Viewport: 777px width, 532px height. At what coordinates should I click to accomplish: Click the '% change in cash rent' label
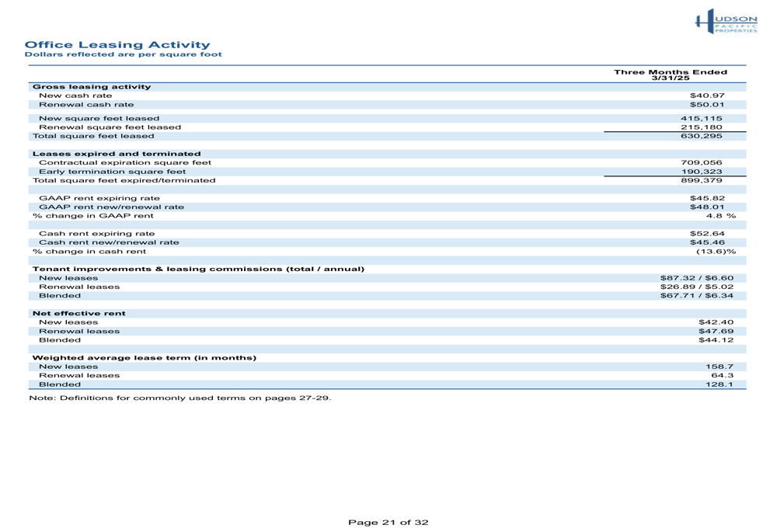pyautogui.click(x=89, y=252)
